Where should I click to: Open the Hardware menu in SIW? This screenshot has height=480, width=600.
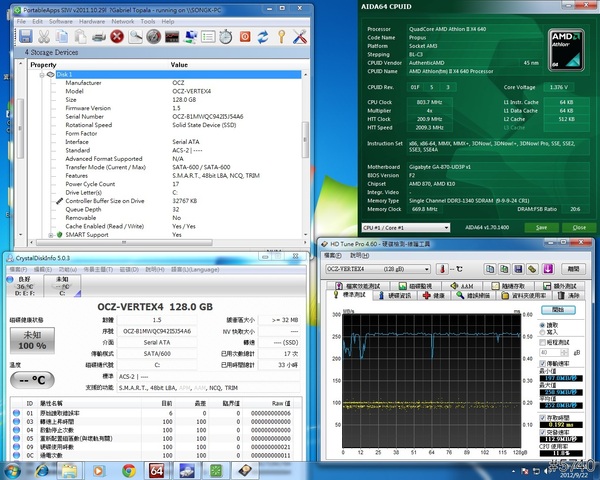[x=92, y=20]
